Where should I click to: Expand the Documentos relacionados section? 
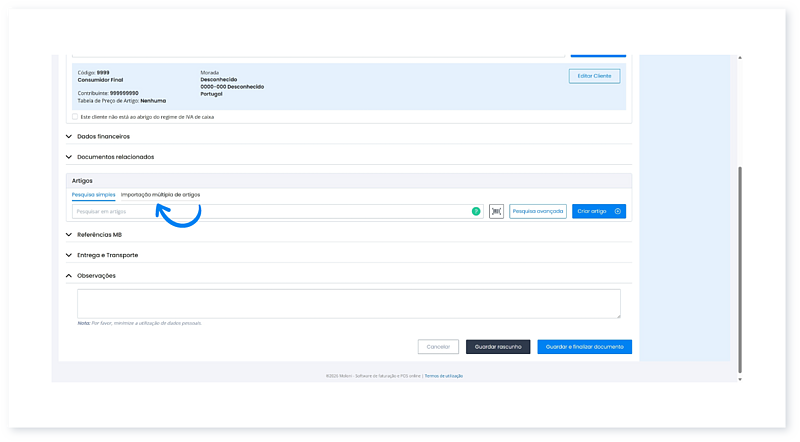[115, 157]
